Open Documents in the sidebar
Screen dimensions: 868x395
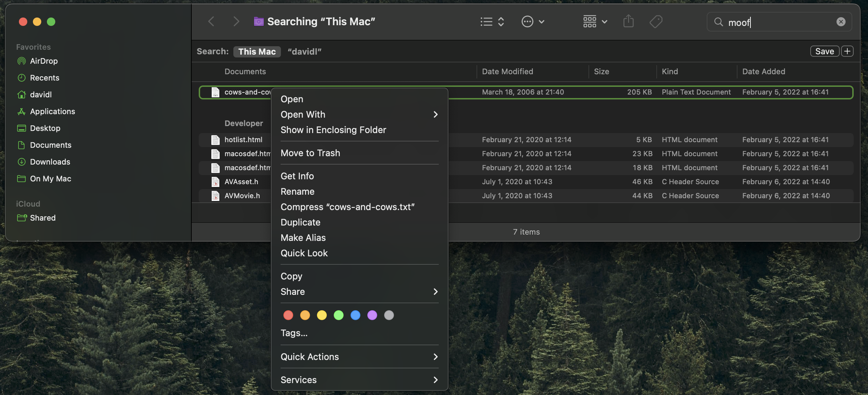click(x=50, y=145)
